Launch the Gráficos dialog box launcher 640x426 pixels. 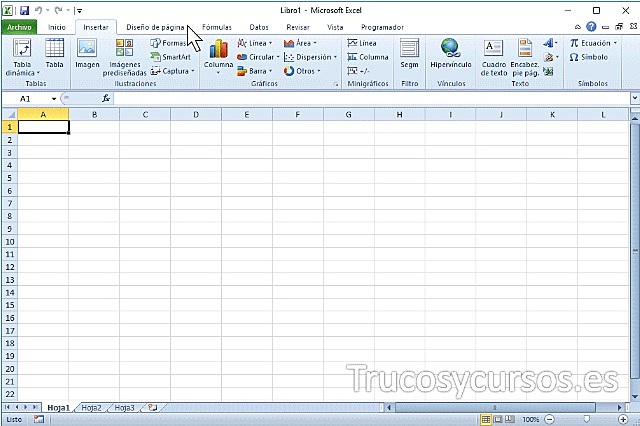tap(337, 84)
